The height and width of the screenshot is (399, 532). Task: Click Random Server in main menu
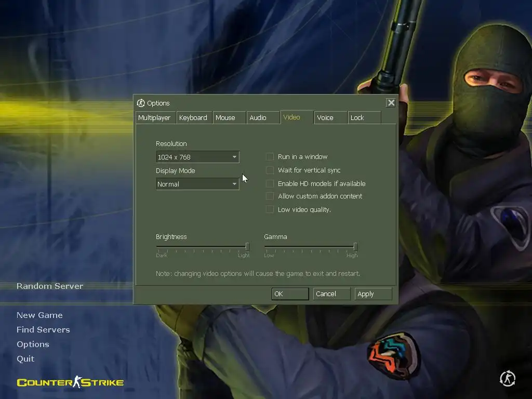point(50,286)
